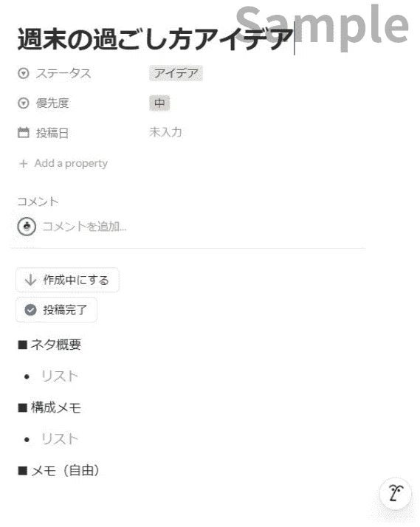Click the 作成中にする button
This screenshot has width=420, height=527.
(67, 280)
